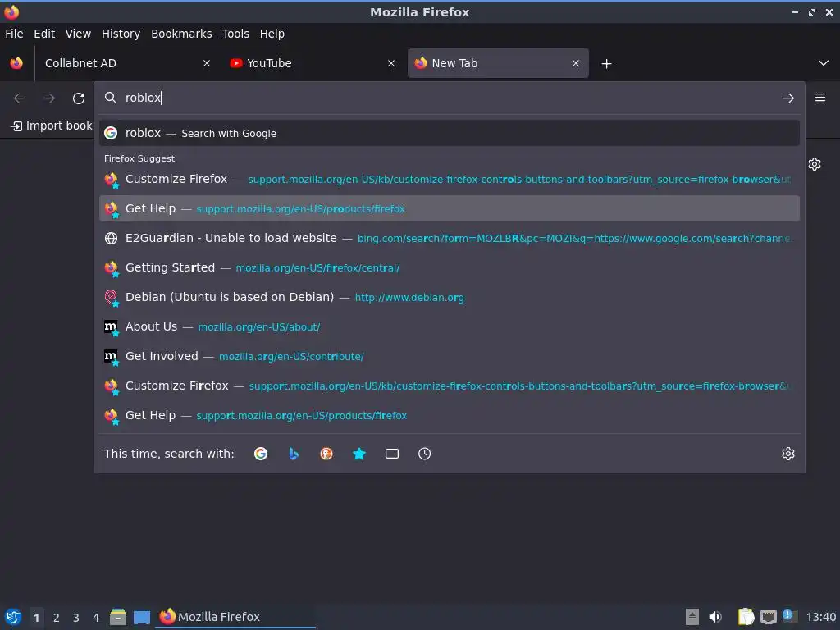
Task: Switch to workspace 2
Action: coord(57,618)
